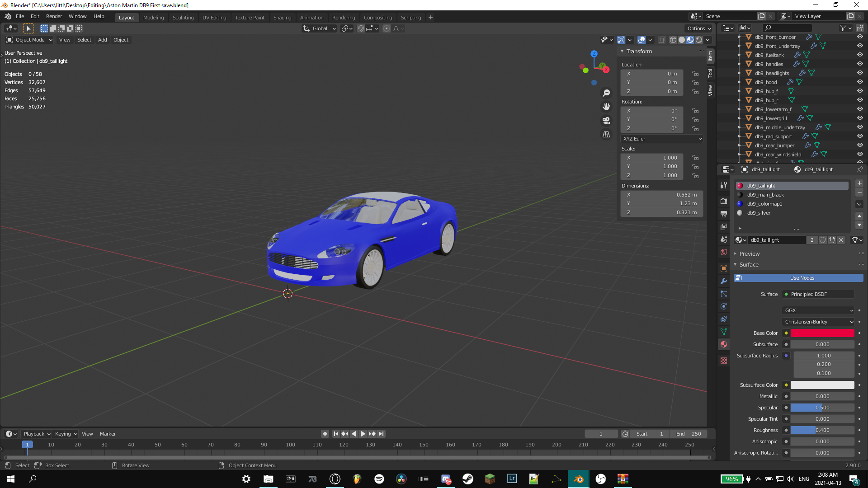This screenshot has width=868, height=488.
Task: Select solid viewport shading mode
Action: [682, 40]
